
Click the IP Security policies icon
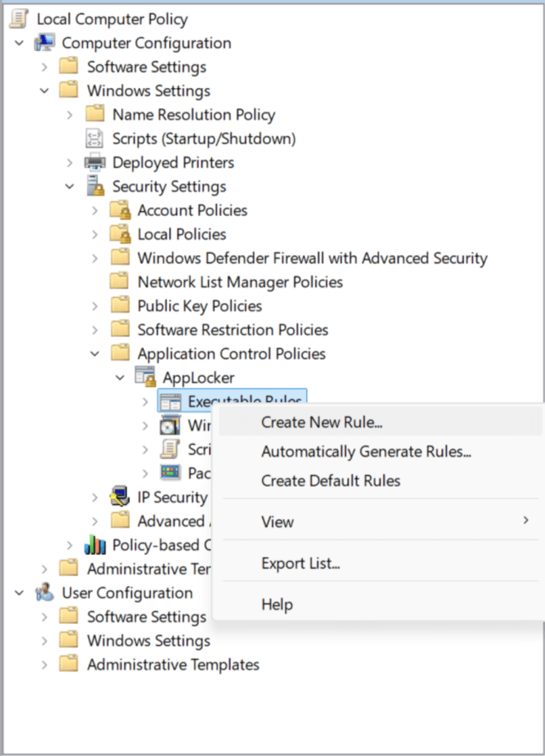pyautogui.click(x=120, y=497)
